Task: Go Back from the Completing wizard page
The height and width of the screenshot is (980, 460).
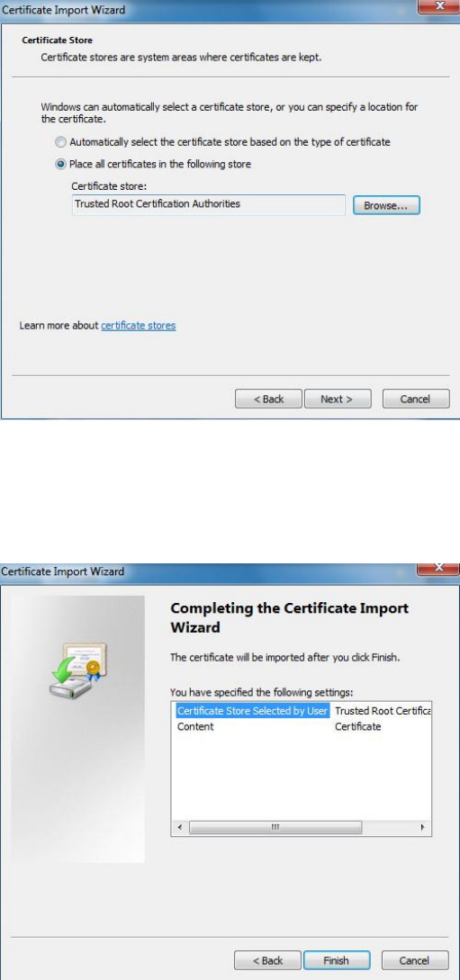Action: [x=267, y=960]
